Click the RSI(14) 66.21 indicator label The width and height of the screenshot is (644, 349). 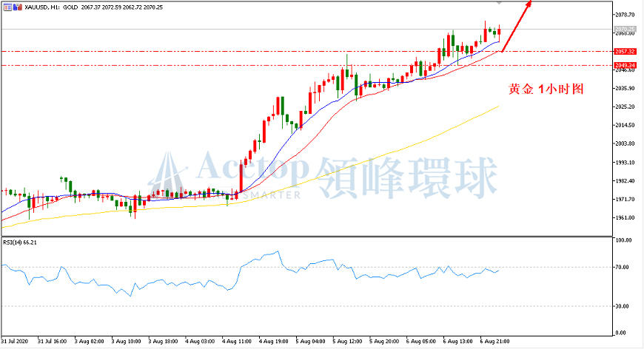(20, 243)
